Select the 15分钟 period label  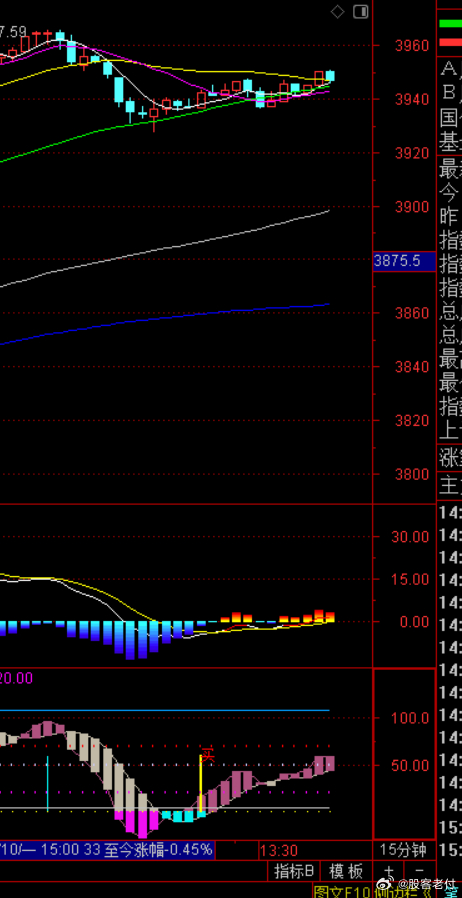[x=403, y=850]
